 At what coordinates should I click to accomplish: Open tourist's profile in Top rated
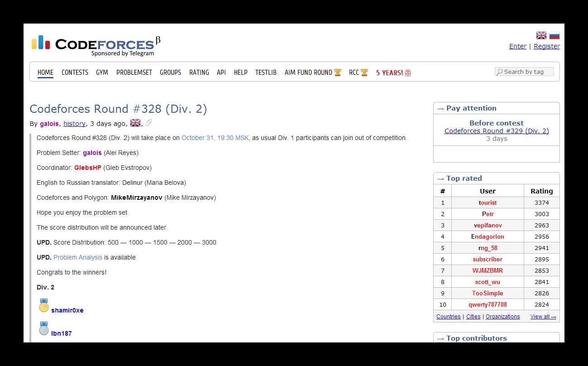pos(488,202)
